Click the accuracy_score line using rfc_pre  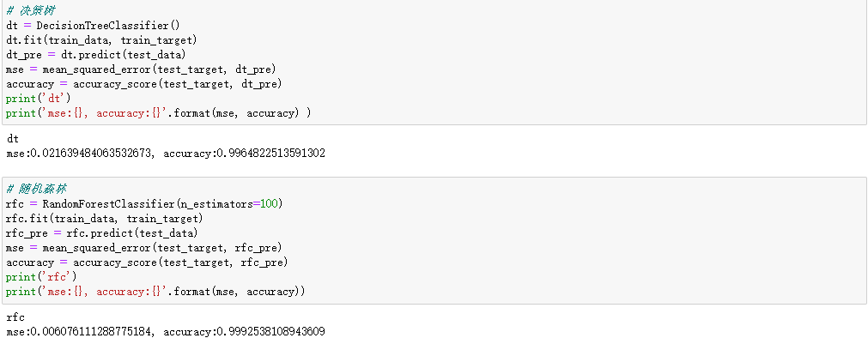pyautogui.click(x=147, y=262)
